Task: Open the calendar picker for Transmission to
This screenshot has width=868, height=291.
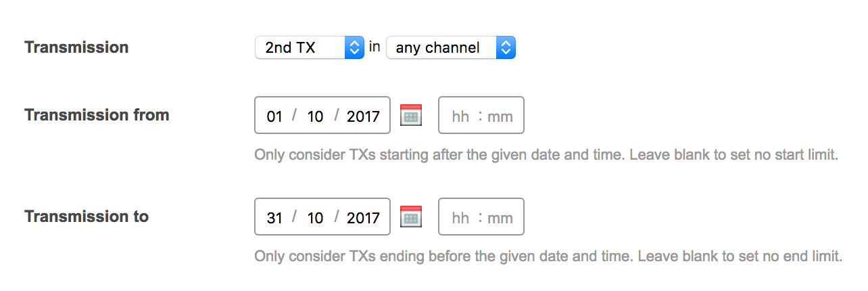Action: tap(411, 217)
